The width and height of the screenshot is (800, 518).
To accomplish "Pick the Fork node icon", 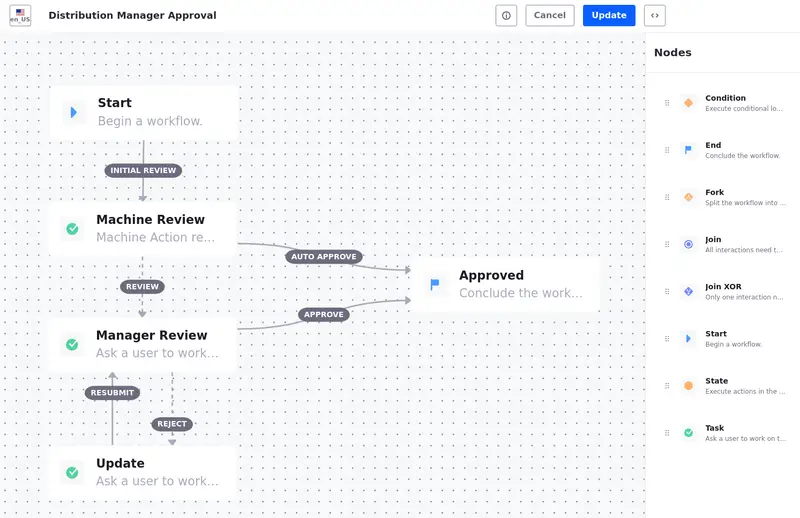I will pyautogui.click(x=688, y=197).
